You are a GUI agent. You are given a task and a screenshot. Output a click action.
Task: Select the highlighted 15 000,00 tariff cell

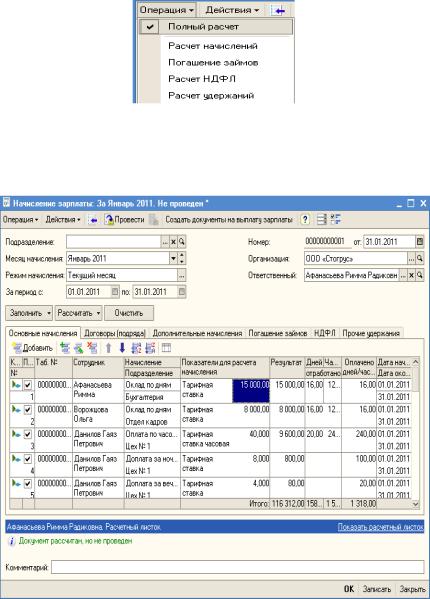pos(251,390)
